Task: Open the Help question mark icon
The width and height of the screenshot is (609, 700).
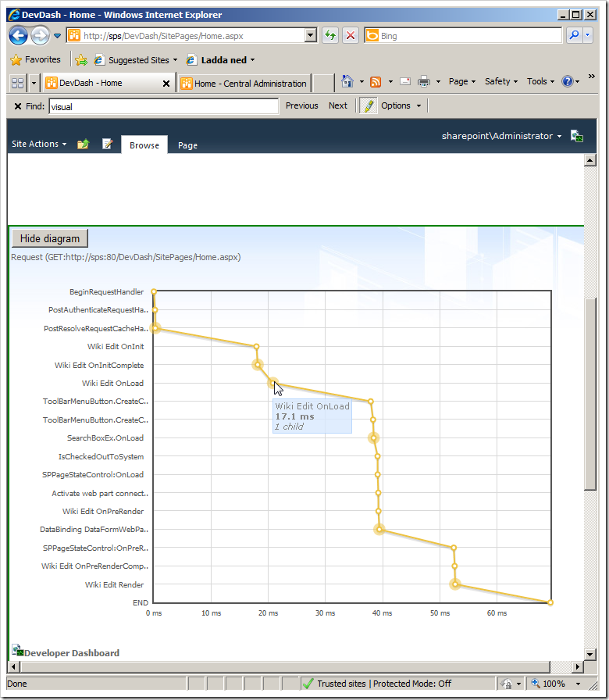Action: click(x=568, y=81)
